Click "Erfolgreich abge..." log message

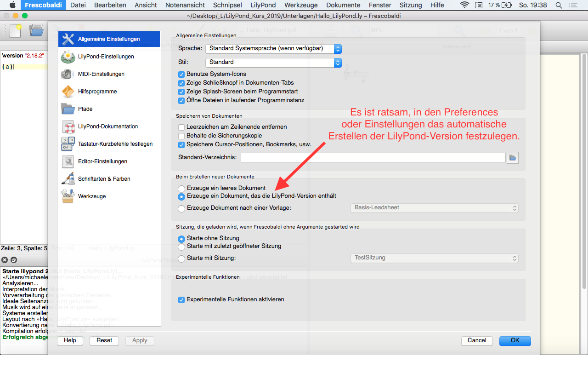coord(25,337)
